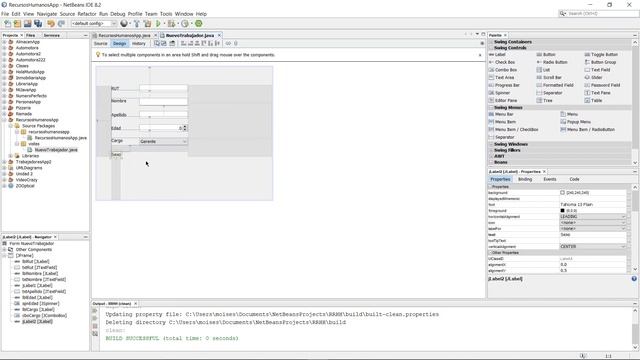Select the Radio Button palette component
Screen dimensions: 640x360
[552, 62]
